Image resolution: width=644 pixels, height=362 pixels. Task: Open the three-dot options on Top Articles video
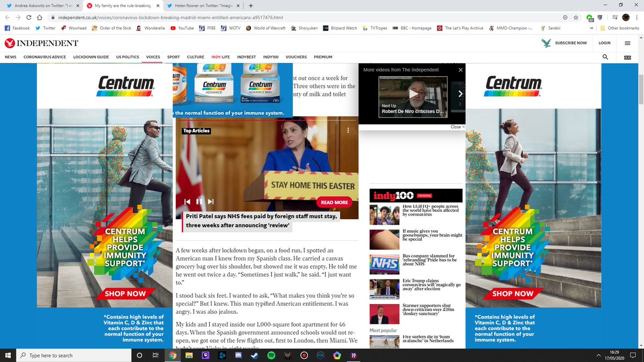pos(348,130)
